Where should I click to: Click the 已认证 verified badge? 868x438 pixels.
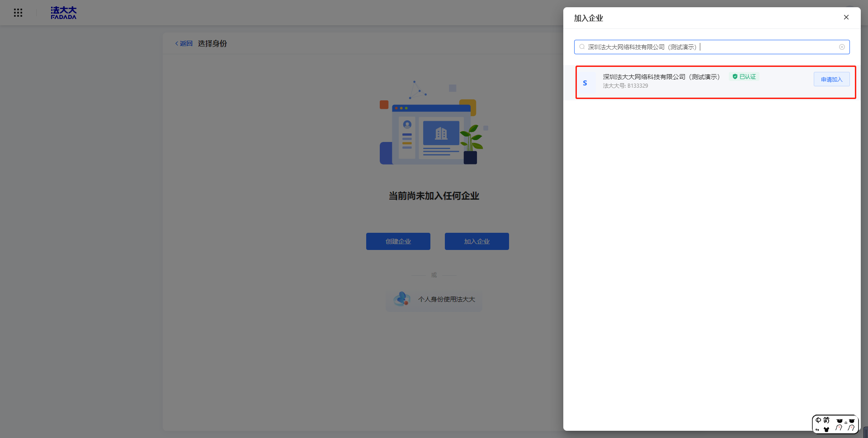(x=744, y=77)
